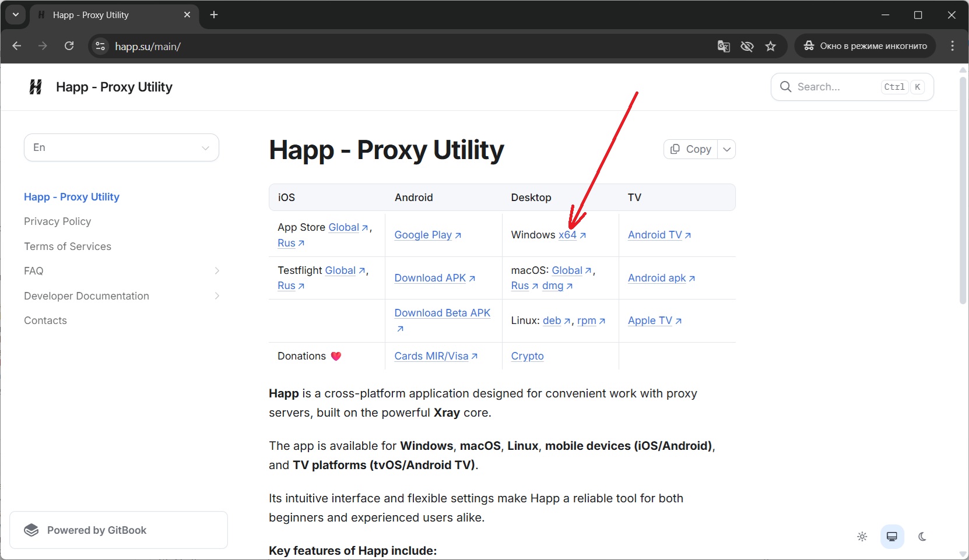
Task: Bookmark this page with the star icon
Action: tap(771, 47)
